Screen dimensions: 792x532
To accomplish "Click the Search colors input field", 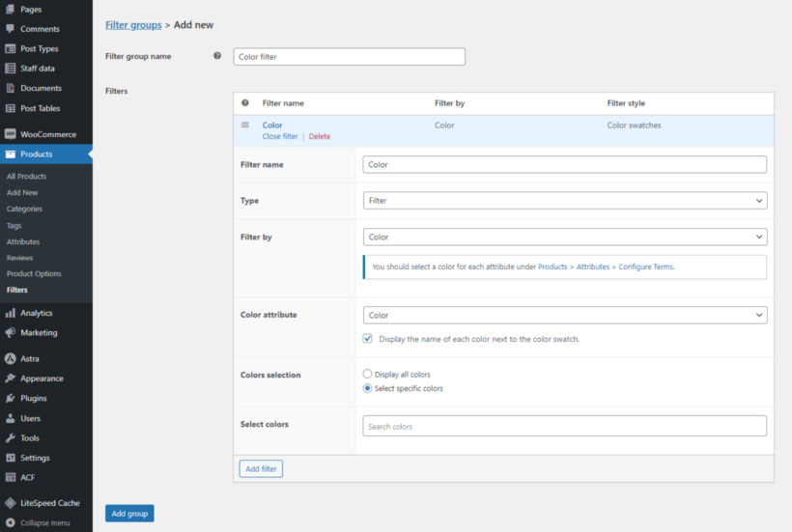I will coord(565,426).
